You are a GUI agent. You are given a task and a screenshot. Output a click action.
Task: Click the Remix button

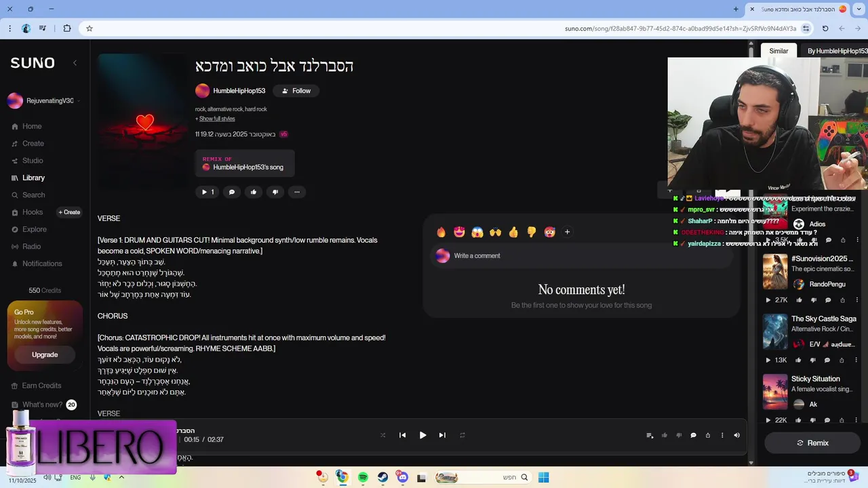click(x=812, y=443)
